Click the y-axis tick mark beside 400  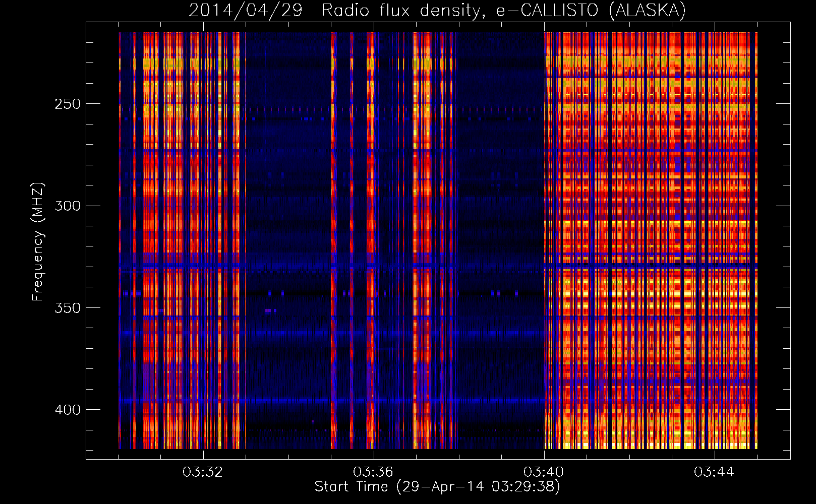pyautogui.click(x=90, y=409)
